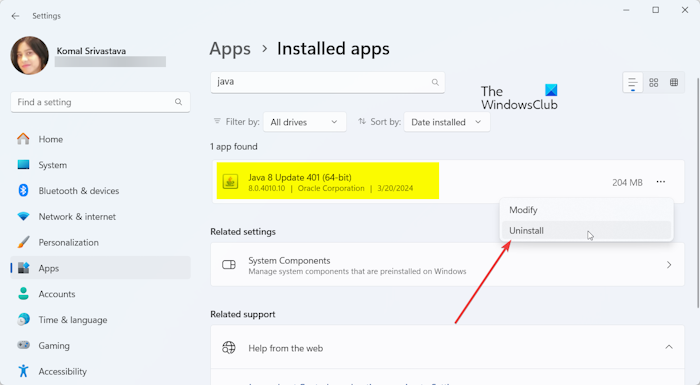Screen dimensions: 700x385
Task: Open the three-dot menu for Java 8 Update 401
Action: tap(661, 182)
